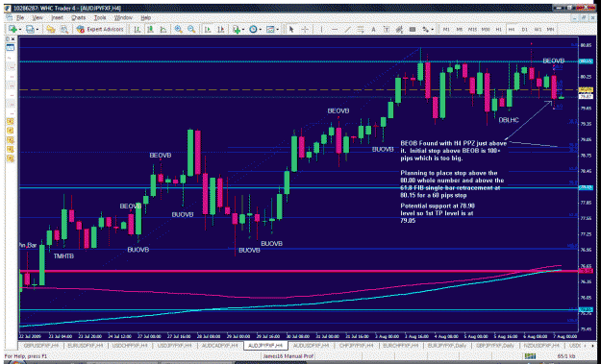Select the Fibonacci retracement tool
Viewport: 601px width, 364px height.
pos(399,30)
